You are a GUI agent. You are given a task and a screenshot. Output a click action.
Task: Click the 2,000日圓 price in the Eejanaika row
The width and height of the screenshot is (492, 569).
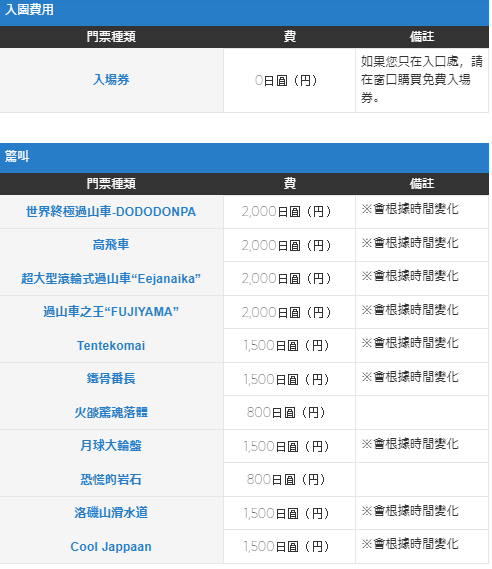coord(287,278)
